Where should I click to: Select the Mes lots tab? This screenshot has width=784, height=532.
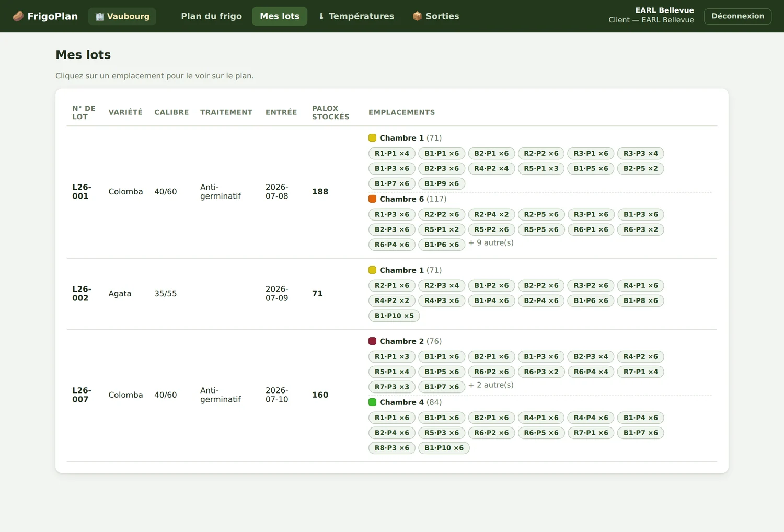coord(280,16)
